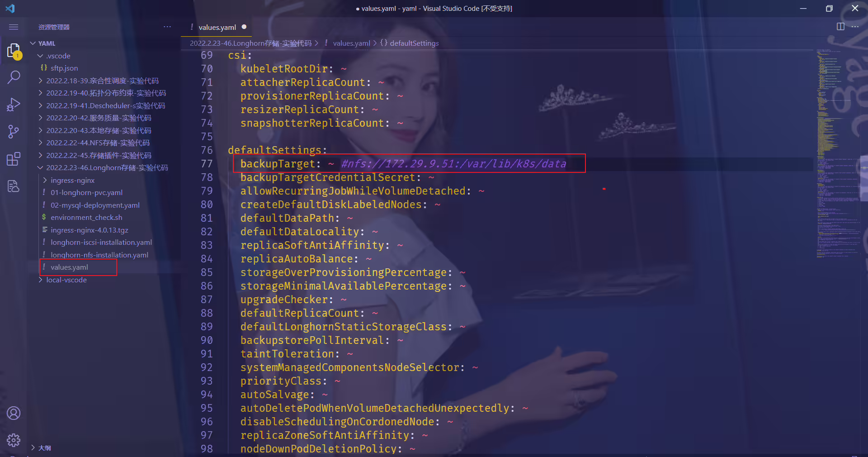The width and height of the screenshot is (868, 457).
Task: Expand folder 2022.2.22-45.存储插件-实验代码
Action: (x=99, y=155)
